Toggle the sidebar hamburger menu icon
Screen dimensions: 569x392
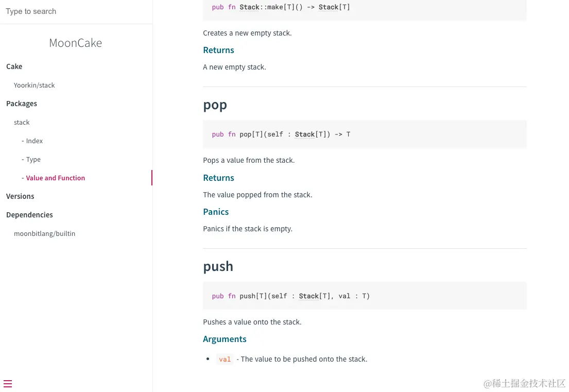coord(8,384)
